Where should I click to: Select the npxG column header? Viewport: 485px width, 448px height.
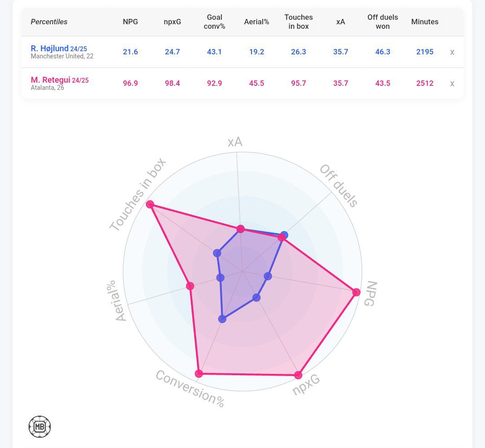(x=172, y=22)
